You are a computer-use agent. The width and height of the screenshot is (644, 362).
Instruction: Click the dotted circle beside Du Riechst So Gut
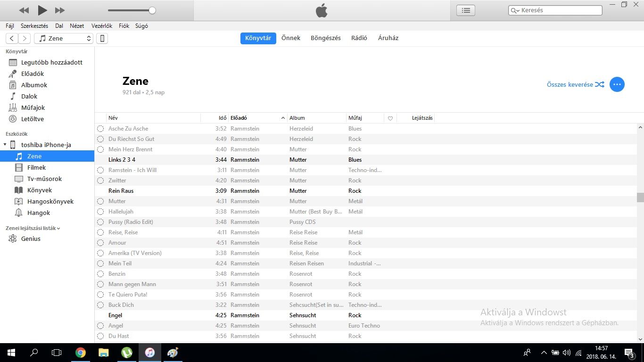tap(100, 139)
